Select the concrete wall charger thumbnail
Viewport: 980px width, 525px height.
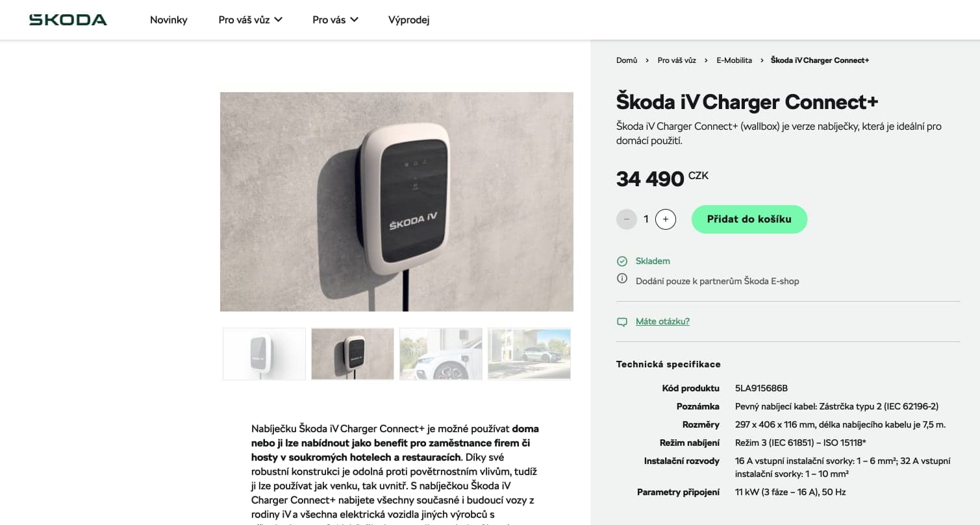353,354
